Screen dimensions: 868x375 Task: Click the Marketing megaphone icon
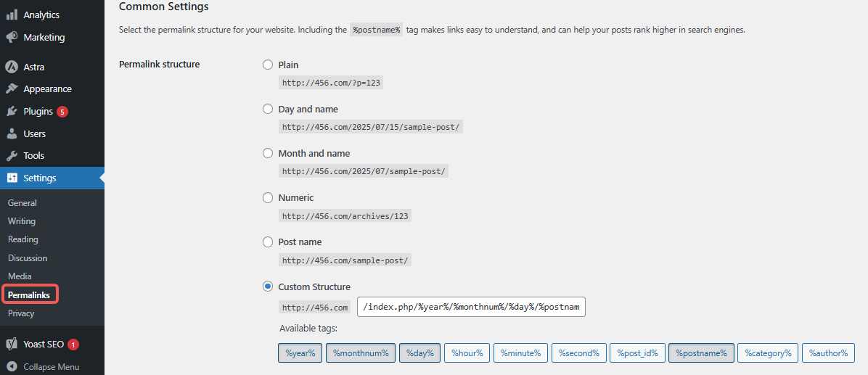pos(12,37)
